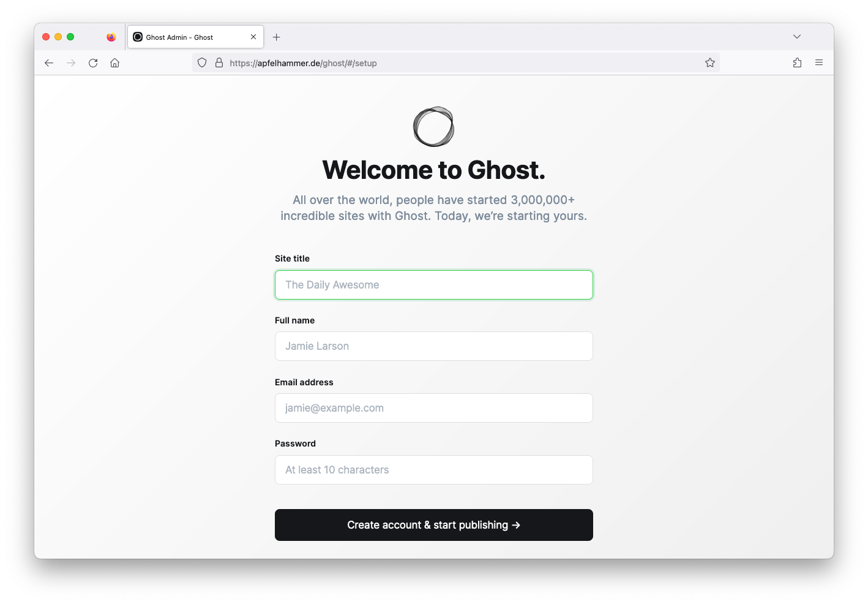Go to the browser home page

click(114, 62)
